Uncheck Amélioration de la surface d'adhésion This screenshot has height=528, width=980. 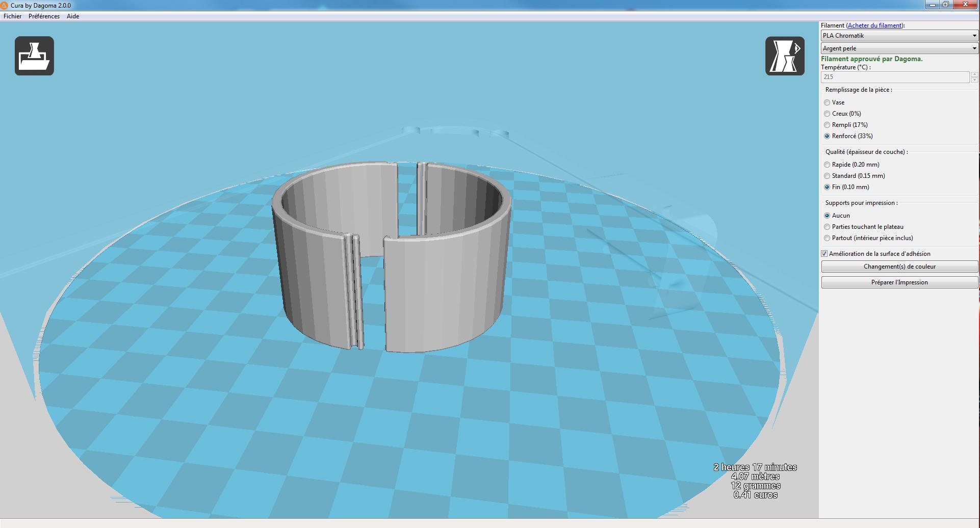pyautogui.click(x=824, y=254)
